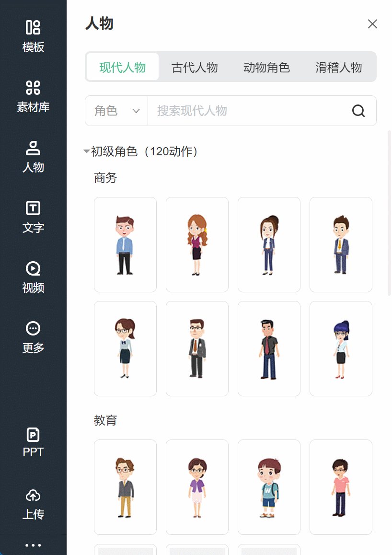The height and width of the screenshot is (555, 392).
Task: Switch to the 动物角色 tab
Action: click(266, 67)
